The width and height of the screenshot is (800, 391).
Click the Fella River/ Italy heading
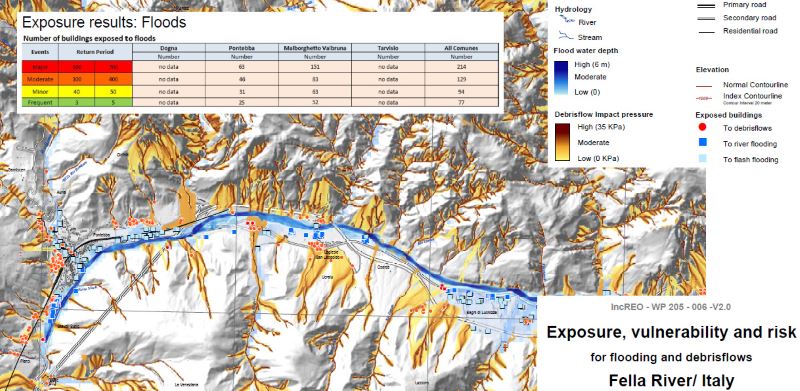click(x=671, y=380)
